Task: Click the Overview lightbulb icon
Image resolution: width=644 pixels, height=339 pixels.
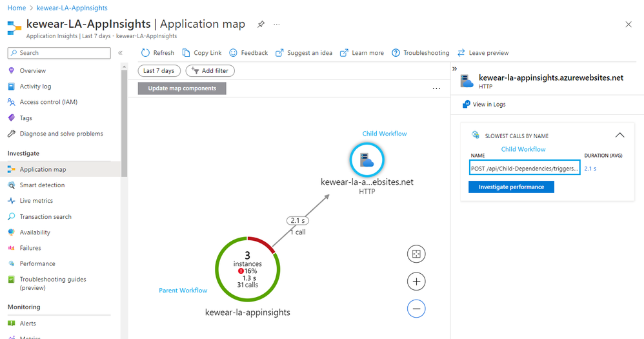Action: [x=12, y=70]
